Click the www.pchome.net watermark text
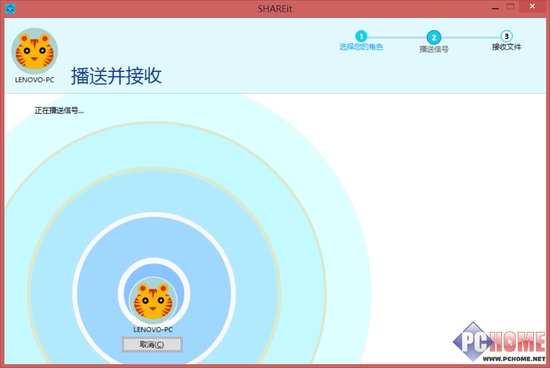The image size is (550, 368). coord(514,359)
